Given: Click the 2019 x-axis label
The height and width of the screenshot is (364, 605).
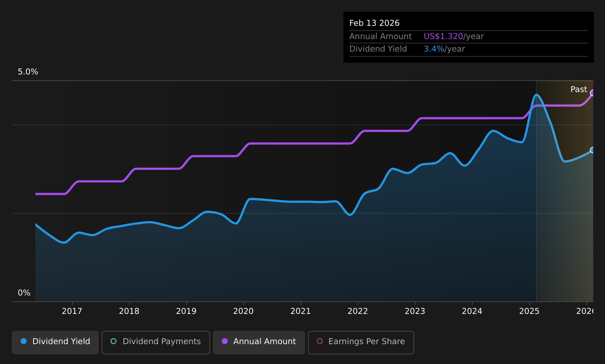Looking at the screenshot, I should click(x=186, y=311).
